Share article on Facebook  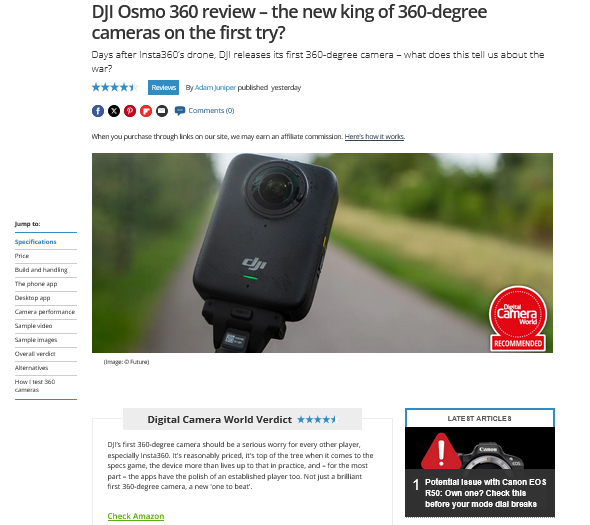[x=98, y=111]
